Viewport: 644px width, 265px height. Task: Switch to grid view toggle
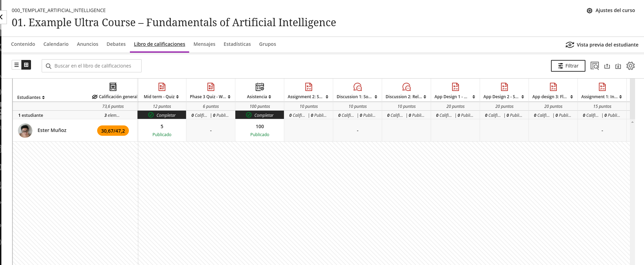coord(26,65)
